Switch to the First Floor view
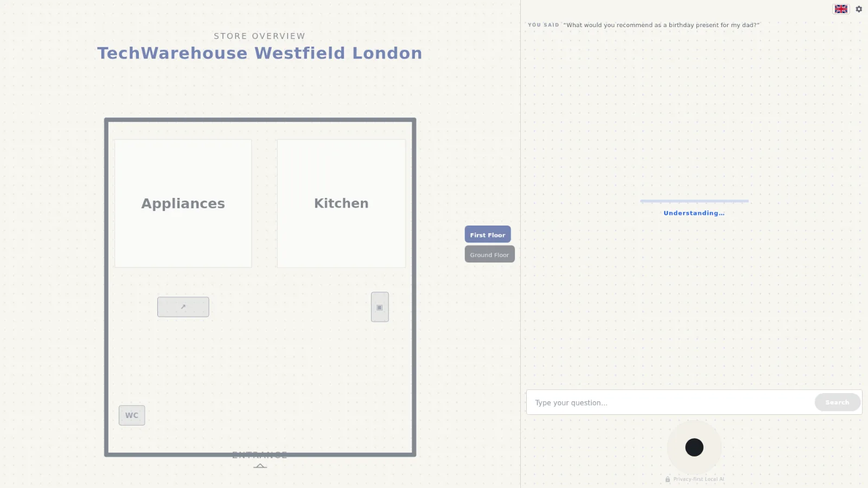868x488 pixels. (x=488, y=234)
